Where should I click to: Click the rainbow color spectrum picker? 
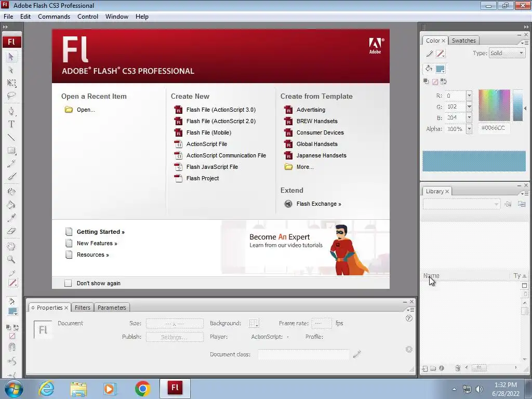tap(494, 105)
